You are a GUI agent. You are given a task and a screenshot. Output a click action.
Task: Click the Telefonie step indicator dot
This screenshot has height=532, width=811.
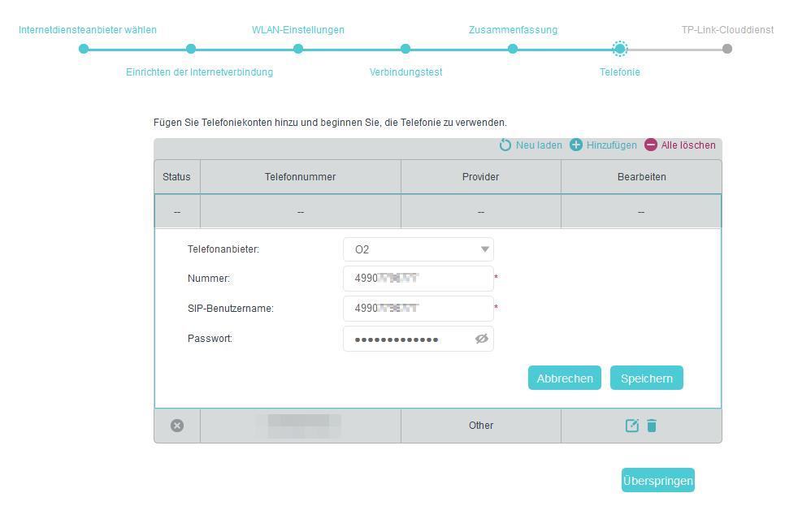620,49
